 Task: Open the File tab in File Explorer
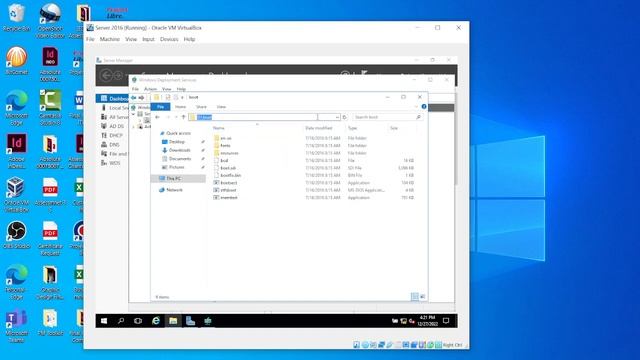click(160, 107)
